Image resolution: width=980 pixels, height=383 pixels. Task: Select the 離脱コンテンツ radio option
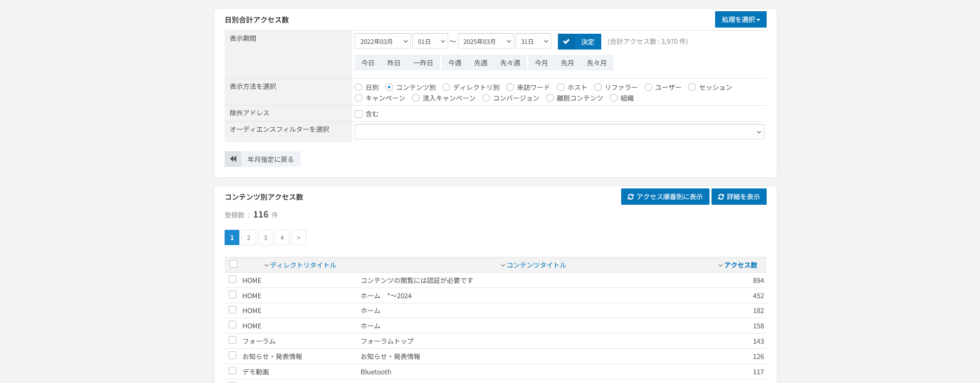550,98
